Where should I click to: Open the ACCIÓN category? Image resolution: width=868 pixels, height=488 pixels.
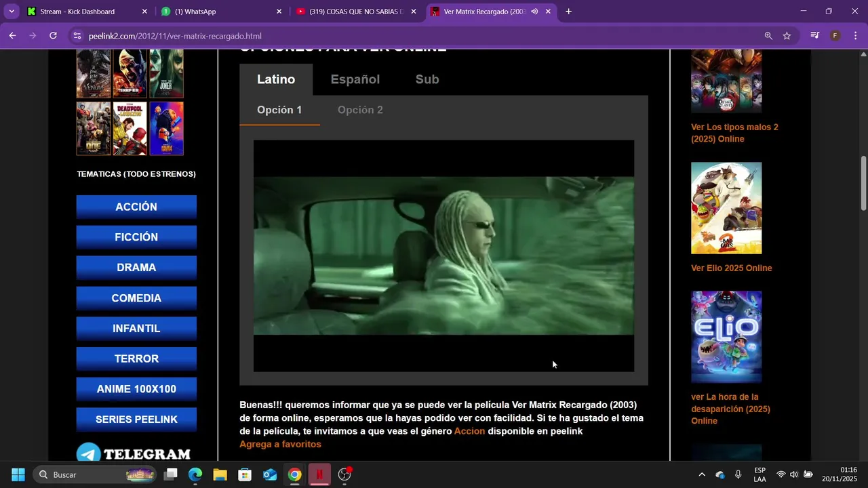(x=136, y=207)
